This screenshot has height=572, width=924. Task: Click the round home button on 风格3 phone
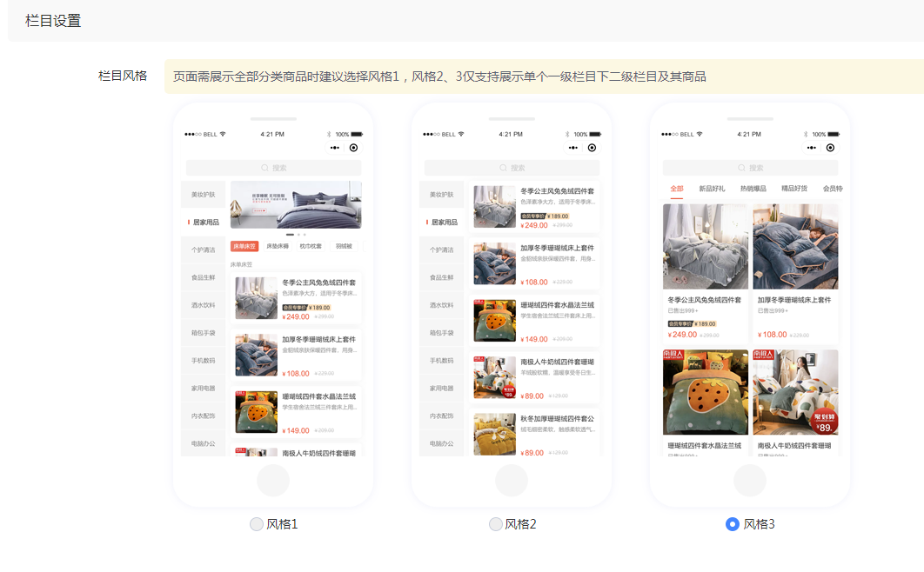coord(750,481)
